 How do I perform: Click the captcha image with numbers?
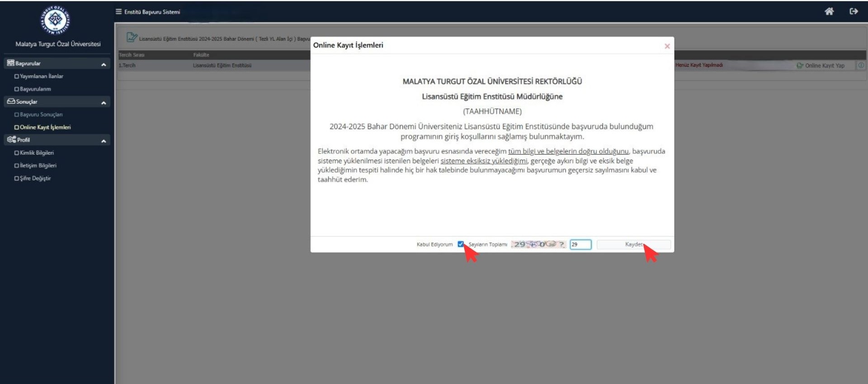click(x=538, y=244)
